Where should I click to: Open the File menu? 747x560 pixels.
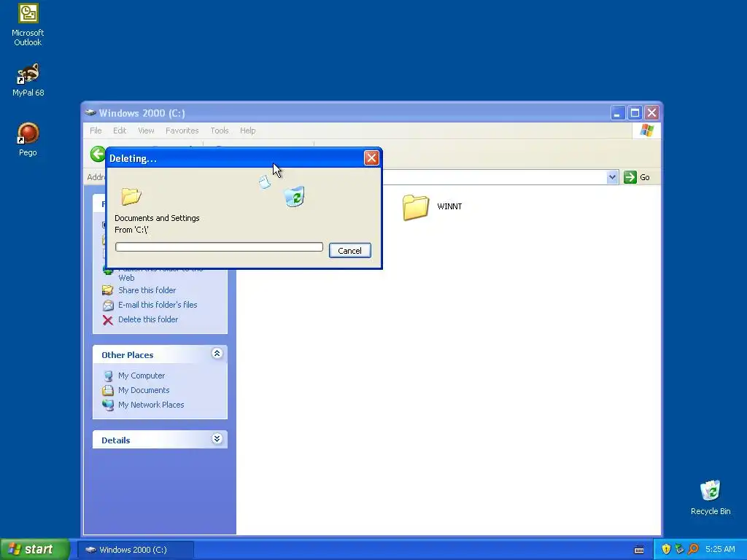tap(96, 131)
